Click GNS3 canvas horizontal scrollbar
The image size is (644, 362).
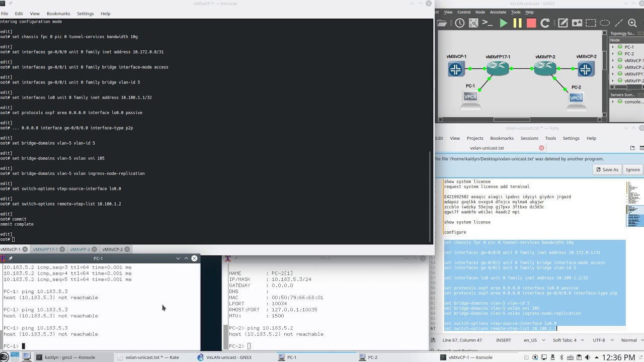512,120
